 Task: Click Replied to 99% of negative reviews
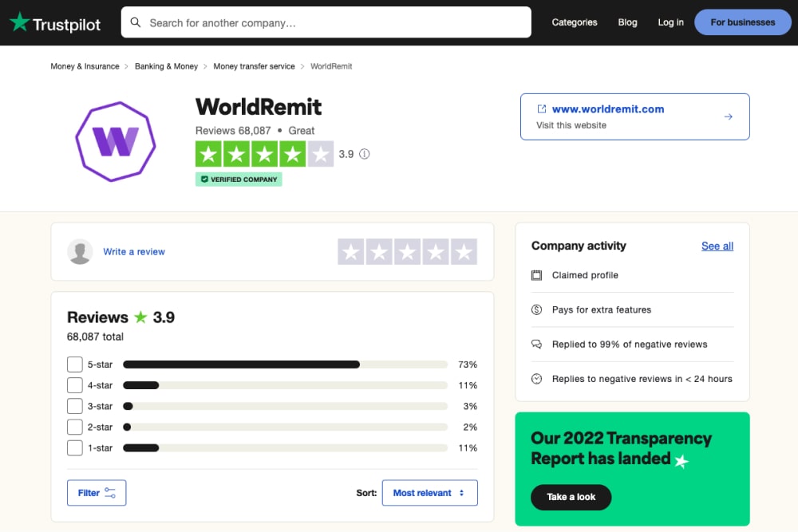(x=630, y=345)
